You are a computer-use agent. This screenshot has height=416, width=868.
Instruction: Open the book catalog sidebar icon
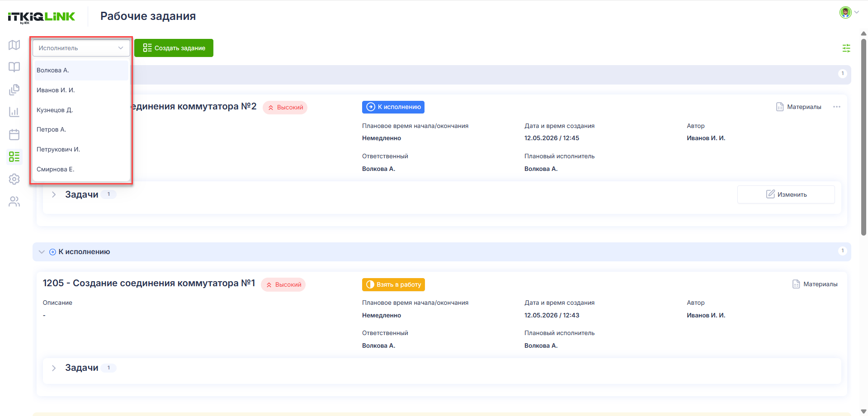pyautogui.click(x=14, y=67)
